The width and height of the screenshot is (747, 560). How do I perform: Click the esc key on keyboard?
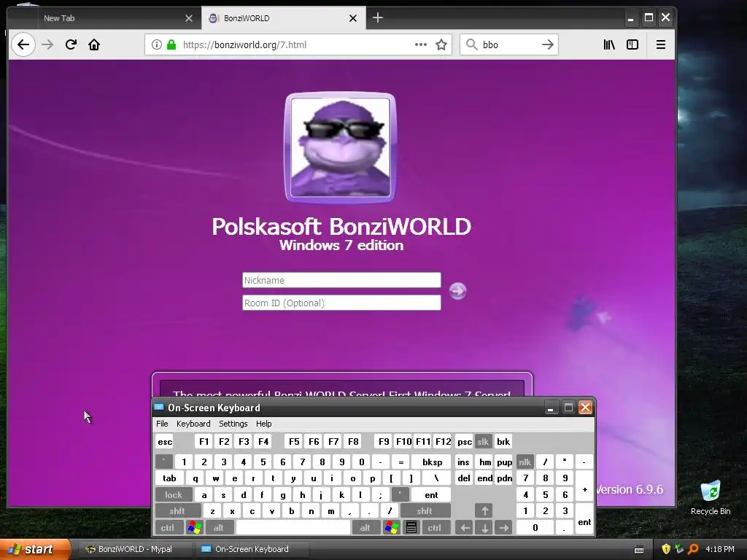[x=165, y=441]
